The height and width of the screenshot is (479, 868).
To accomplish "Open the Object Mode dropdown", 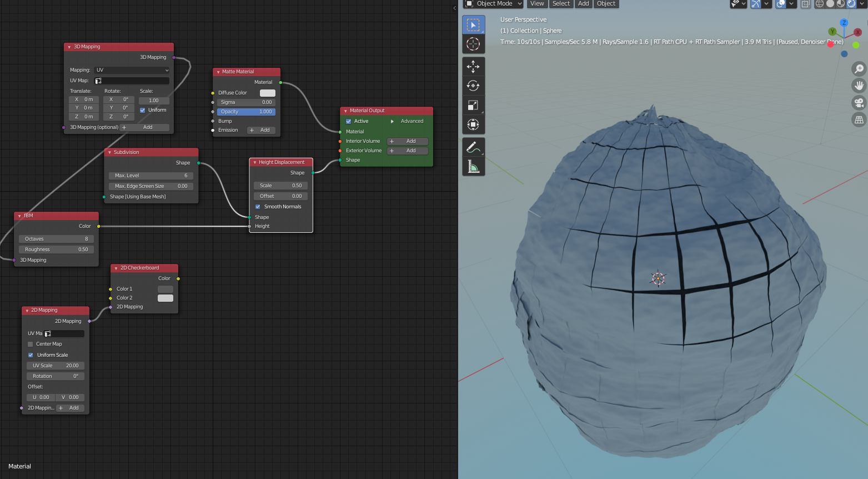I will tap(494, 4).
